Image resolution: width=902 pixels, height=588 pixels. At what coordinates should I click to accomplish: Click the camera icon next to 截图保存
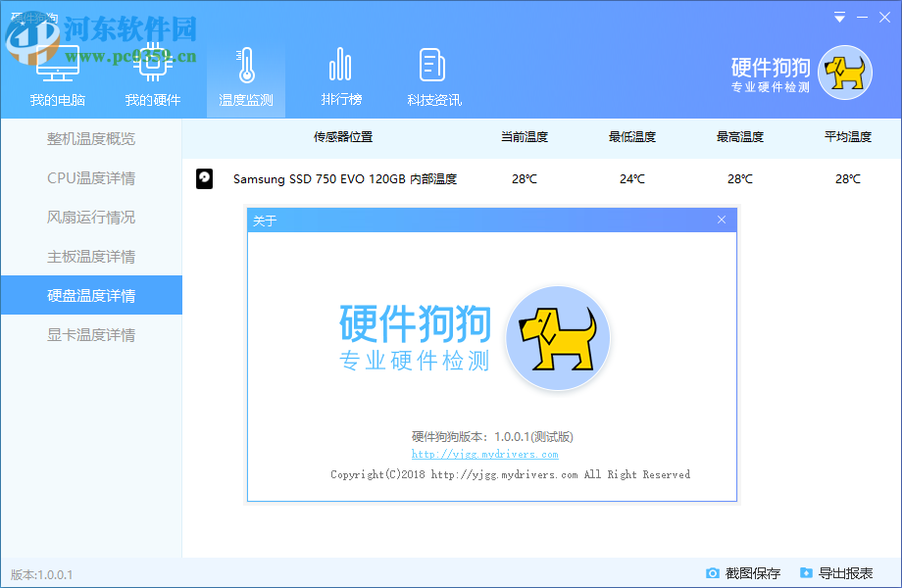click(x=714, y=573)
